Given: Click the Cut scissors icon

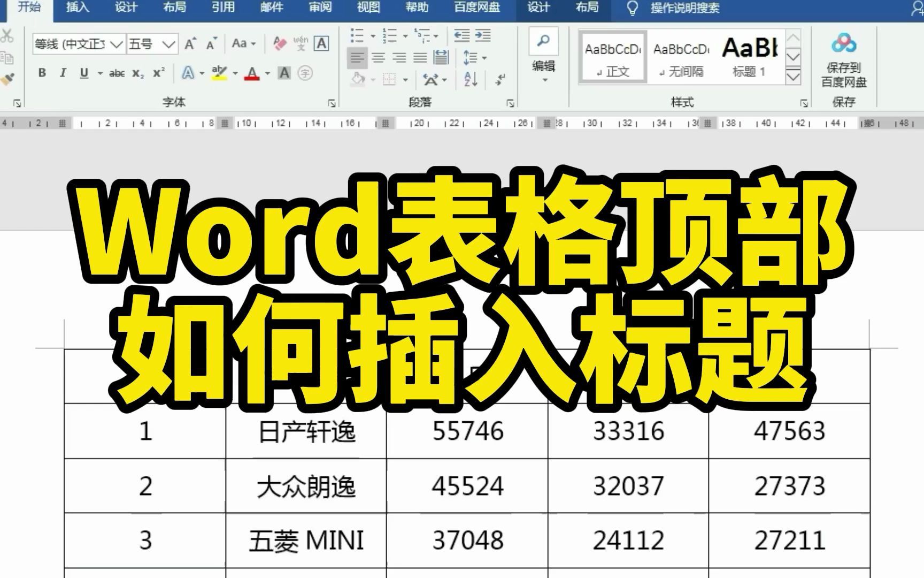Looking at the screenshot, I should [x=6, y=36].
